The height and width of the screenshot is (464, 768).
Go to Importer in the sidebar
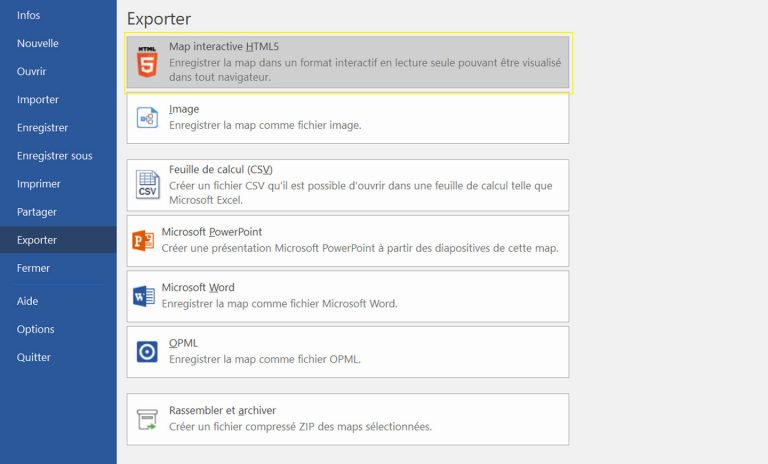(x=38, y=99)
